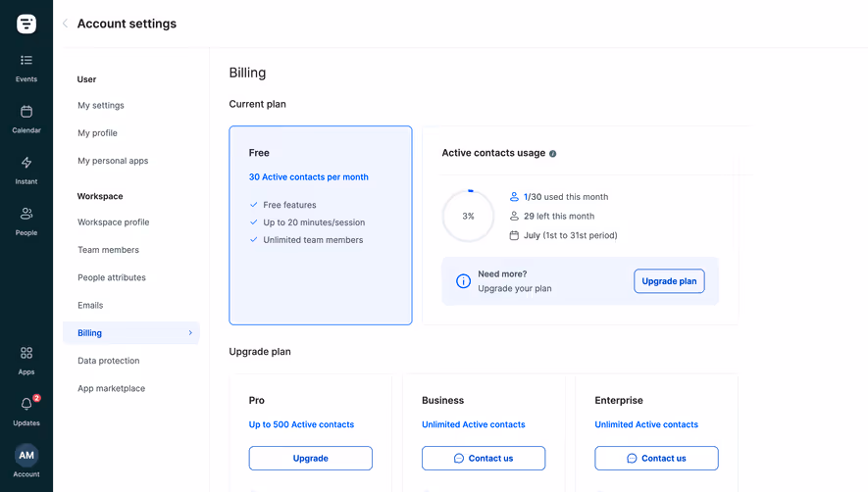The width and height of the screenshot is (868, 492).
Task: Click the Upgrade plan button
Action: pyautogui.click(x=669, y=281)
